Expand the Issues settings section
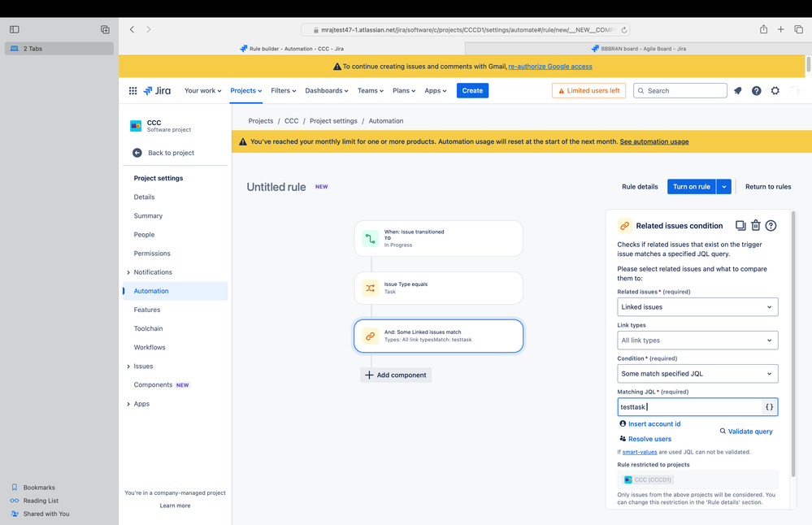This screenshot has width=812, height=525. point(128,367)
